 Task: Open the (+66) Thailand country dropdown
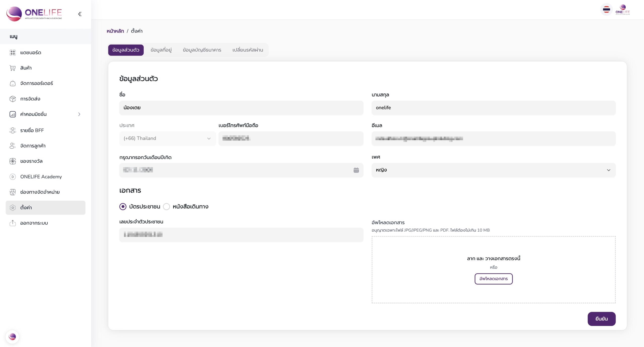[167, 138]
